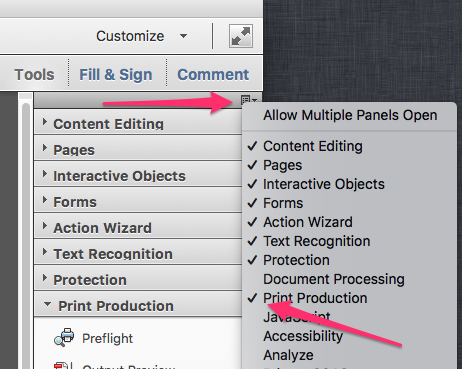Open the panel options menu icon

point(249,100)
